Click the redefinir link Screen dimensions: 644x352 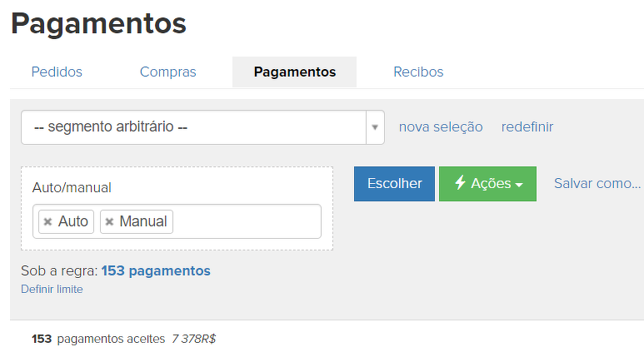(527, 126)
